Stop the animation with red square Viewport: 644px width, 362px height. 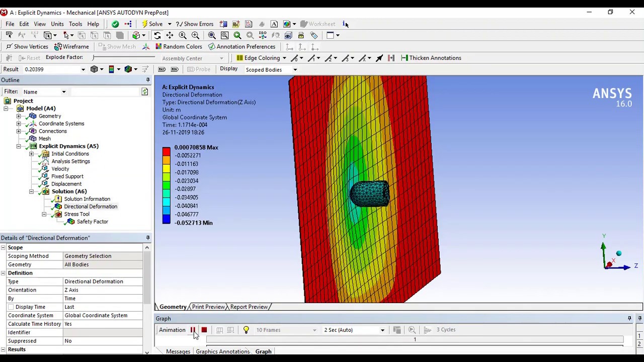[204, 330]
